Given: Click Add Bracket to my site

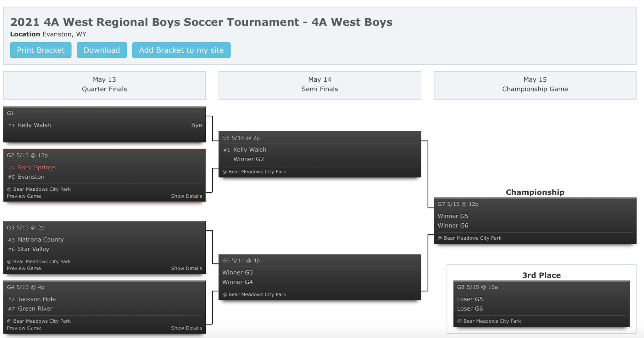Looking at the screenshot, I should (181, 50).
